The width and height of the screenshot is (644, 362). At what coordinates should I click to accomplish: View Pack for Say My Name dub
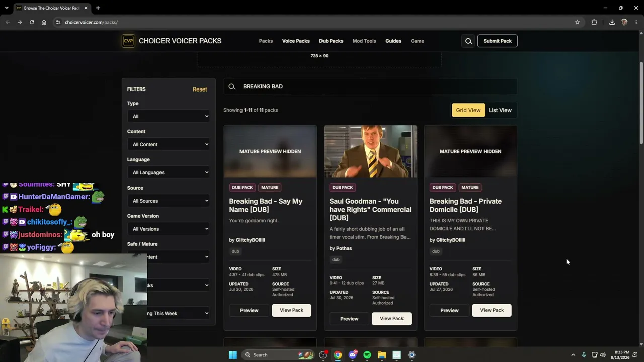pos(291,310)
